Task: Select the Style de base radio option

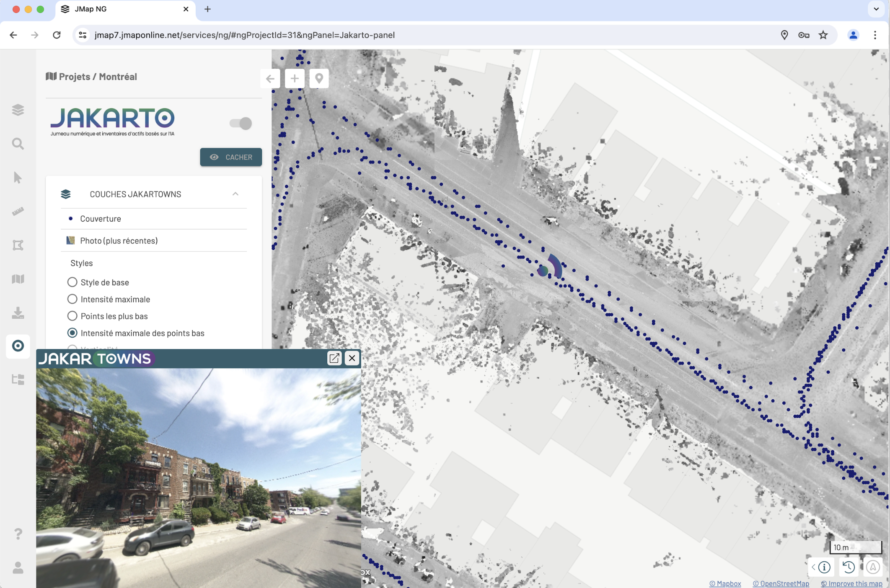Action: coord(72,282)
